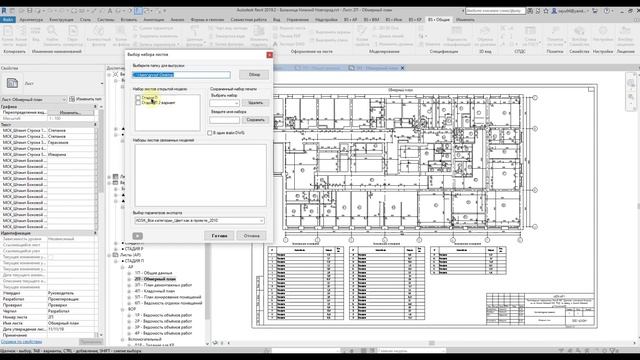This screenshot has height=360, width=640.
Task: Enable the В один файл DWG checkbox
Action: (x=209, y=133)
